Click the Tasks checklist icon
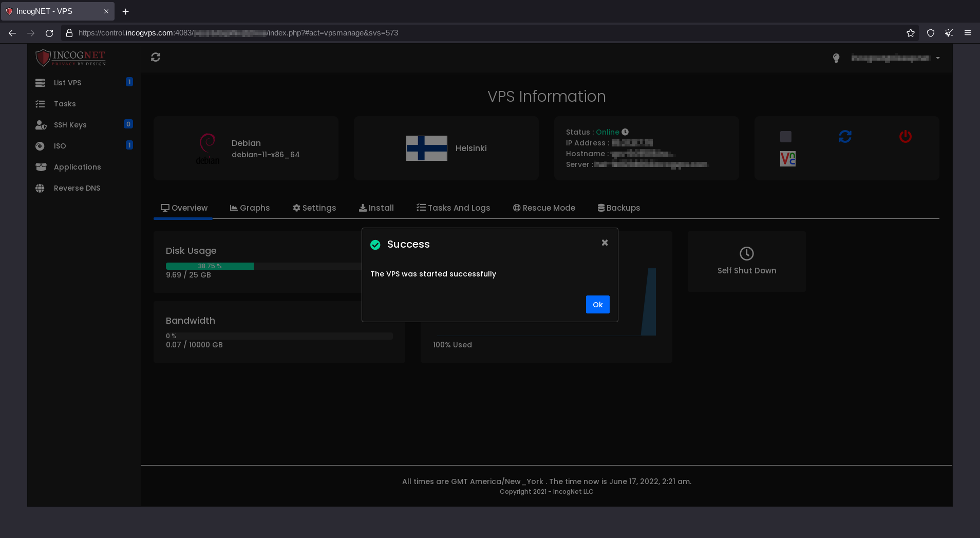980x538 pixels. (x=40, y=104)
